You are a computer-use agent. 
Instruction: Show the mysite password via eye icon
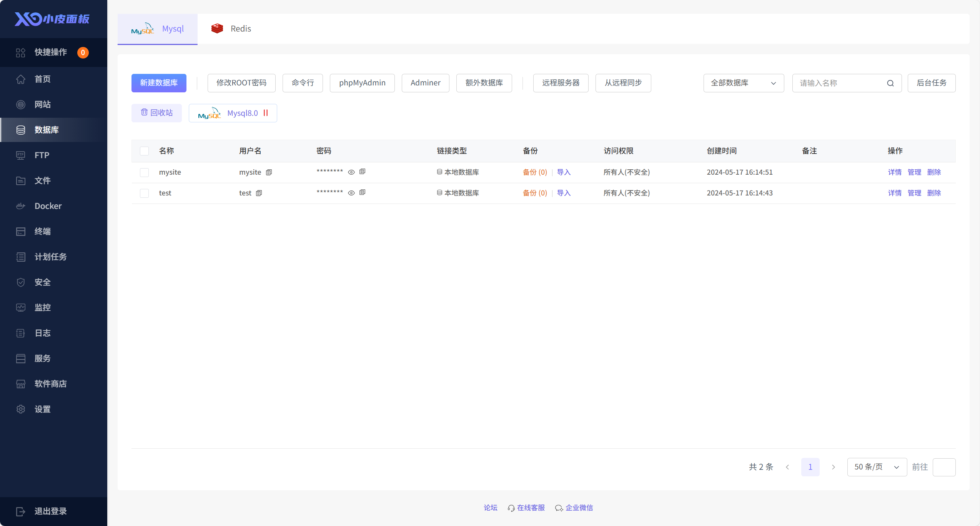tap(351, 172)
